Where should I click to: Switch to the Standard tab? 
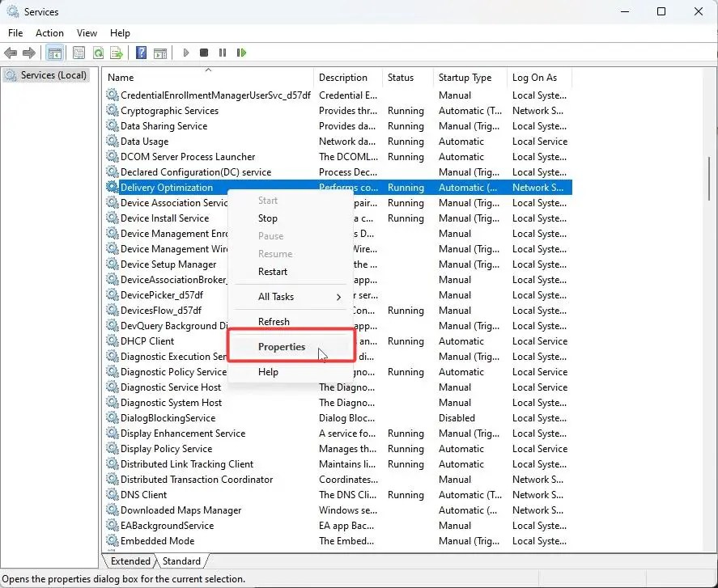[x=181, y=561]
